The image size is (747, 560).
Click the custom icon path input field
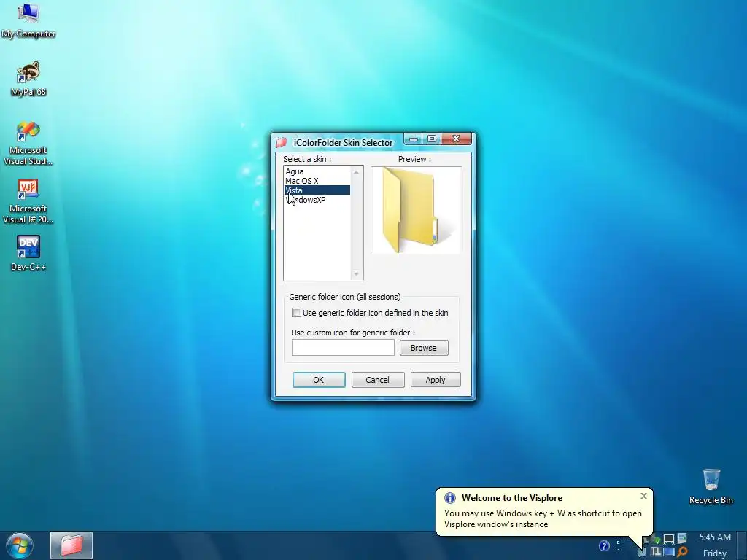(343, 348)
